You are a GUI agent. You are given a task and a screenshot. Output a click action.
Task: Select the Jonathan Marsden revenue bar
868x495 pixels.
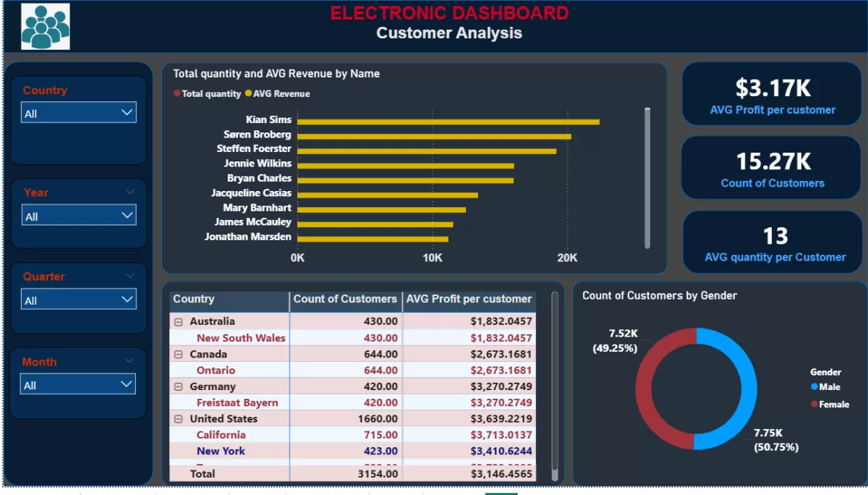click(x=373, y=239)
